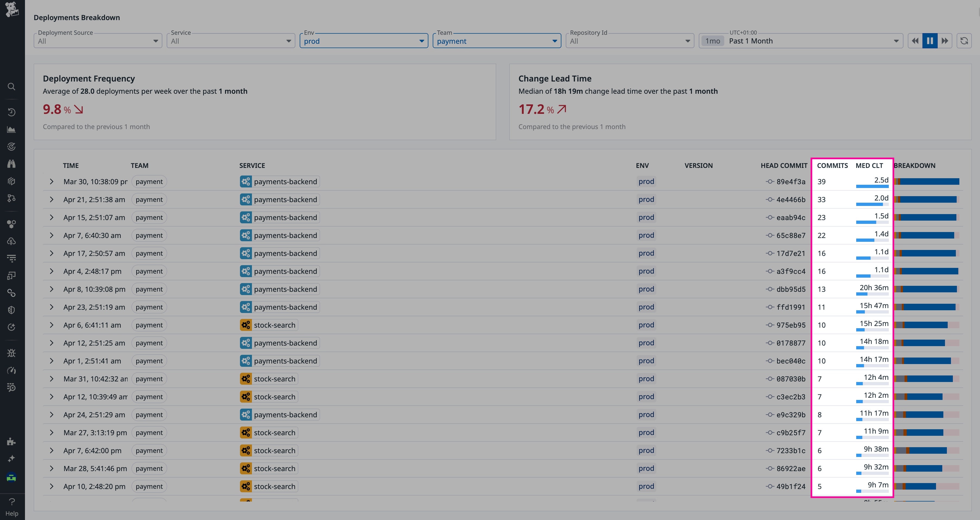Click head commit 89e4f3a
The height and width of the screenshot is (520, 980).
[x=791, y=181]
